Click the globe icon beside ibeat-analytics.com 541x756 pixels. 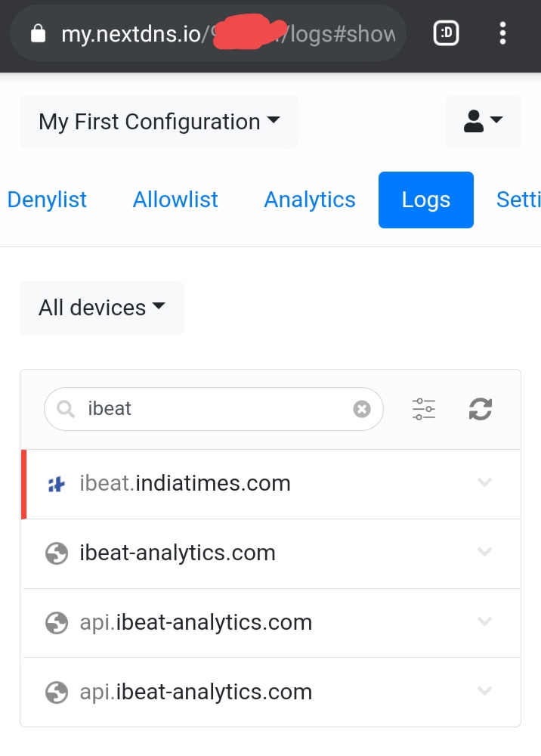pos(56,552)
